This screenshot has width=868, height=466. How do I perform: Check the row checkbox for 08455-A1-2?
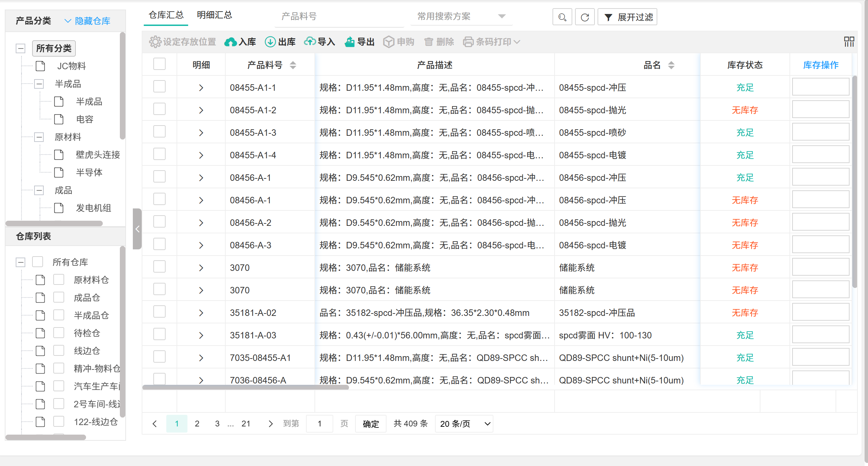coord(159,110)
